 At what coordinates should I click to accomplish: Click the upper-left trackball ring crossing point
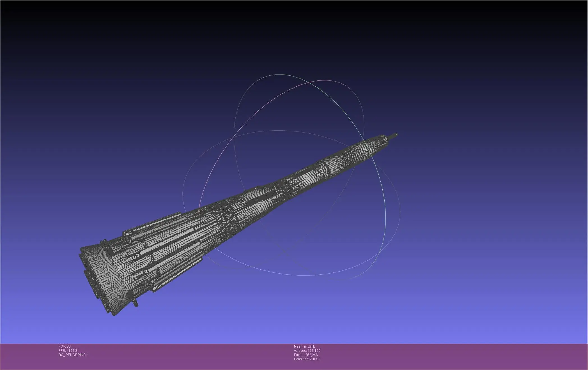pos(234,137)
